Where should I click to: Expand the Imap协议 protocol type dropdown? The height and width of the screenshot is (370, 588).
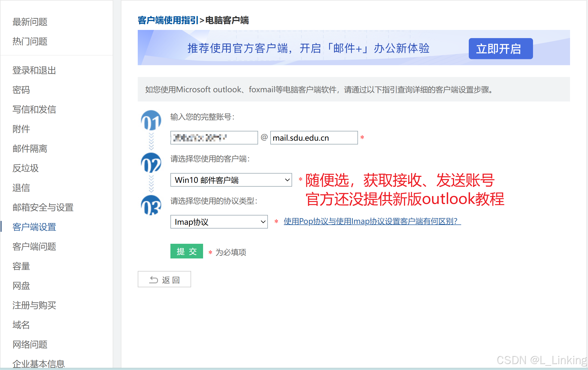tap(219, 222)
